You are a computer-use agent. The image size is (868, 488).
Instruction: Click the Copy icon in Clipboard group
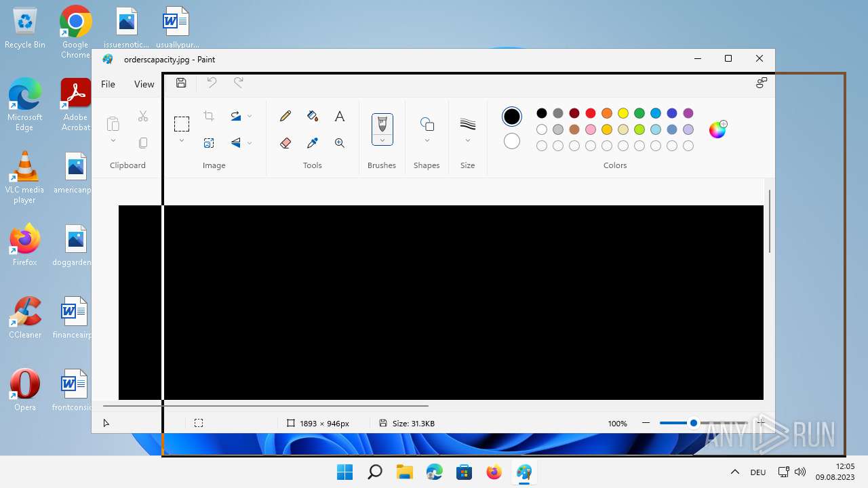click(x=143, y=143)
